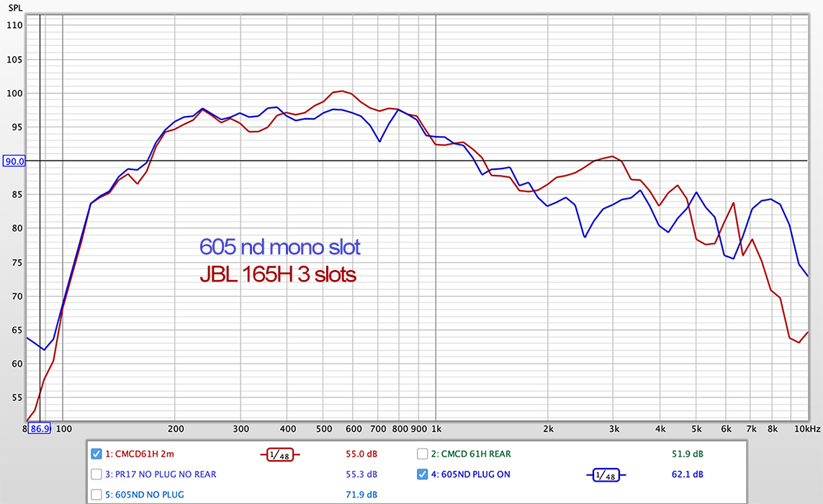Select the 2: CMCD 61H REAR legend label
The height and width of the screenshot is (504, 823).
click(x=471, y=454)
